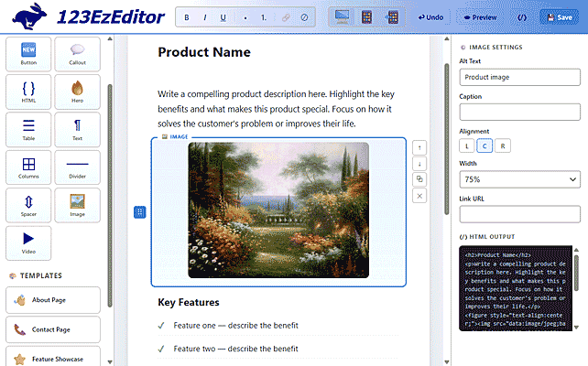Insert a numbered list
This screenshot has height=366, width=588.
pyautogui.click(x=264, y=17)
